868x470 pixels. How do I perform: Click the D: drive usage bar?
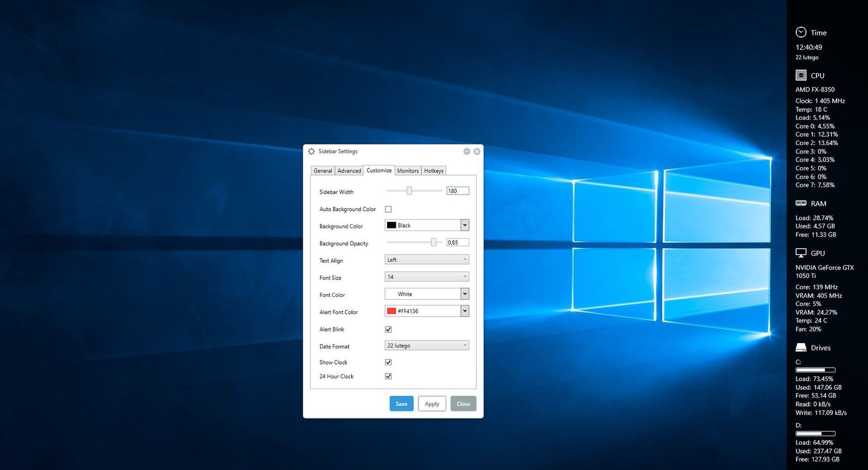[x=816, y=434]
